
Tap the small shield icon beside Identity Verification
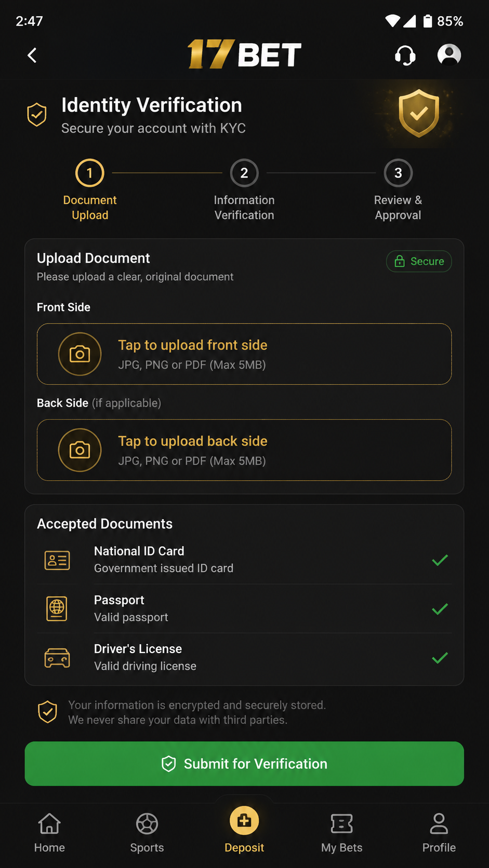point(37,115)
